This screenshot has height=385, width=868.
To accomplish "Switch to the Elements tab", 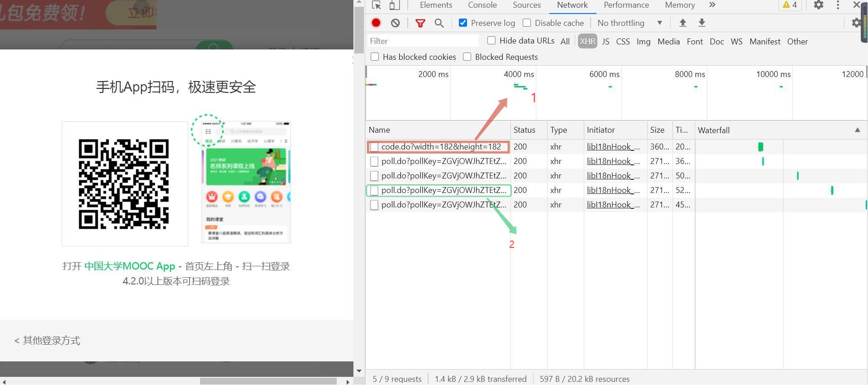I will (x=436, y=5).
